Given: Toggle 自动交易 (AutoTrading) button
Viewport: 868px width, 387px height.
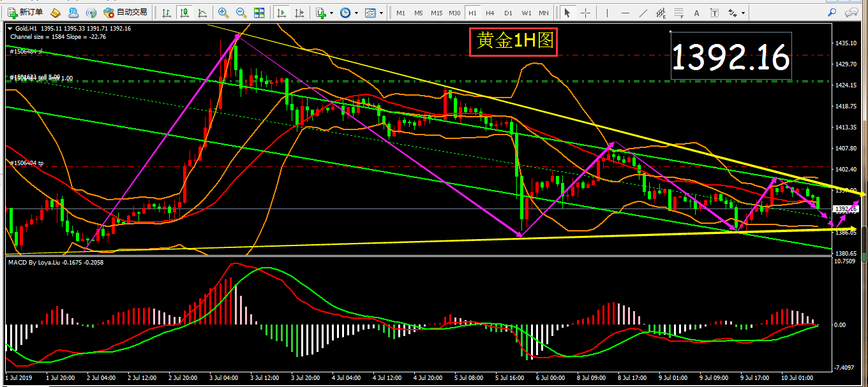Looking at the screenshot, I should (x=125, y=12).
